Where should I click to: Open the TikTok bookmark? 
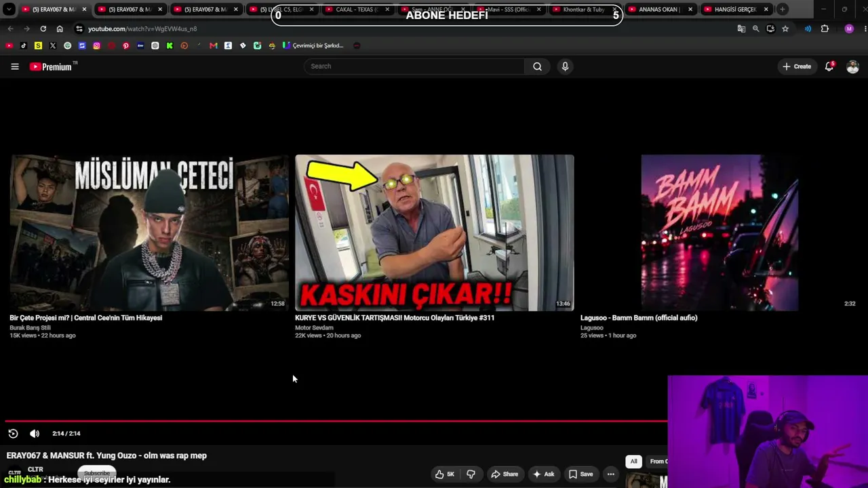(24, 46)
